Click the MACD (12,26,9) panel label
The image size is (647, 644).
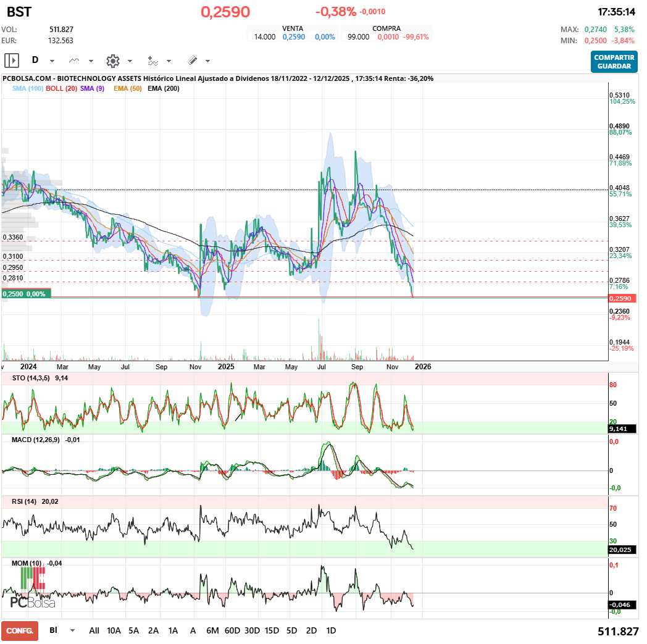pyautogui.click(x=35, y=440)
